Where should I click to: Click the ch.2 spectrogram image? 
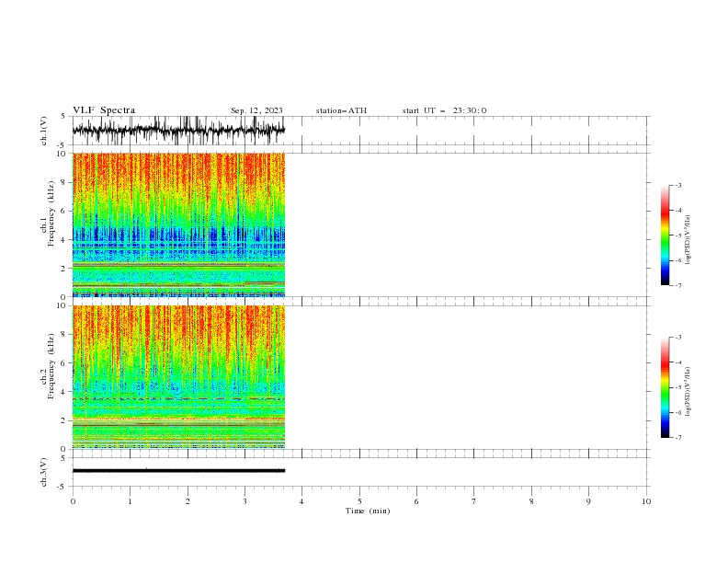coord(178,377)
